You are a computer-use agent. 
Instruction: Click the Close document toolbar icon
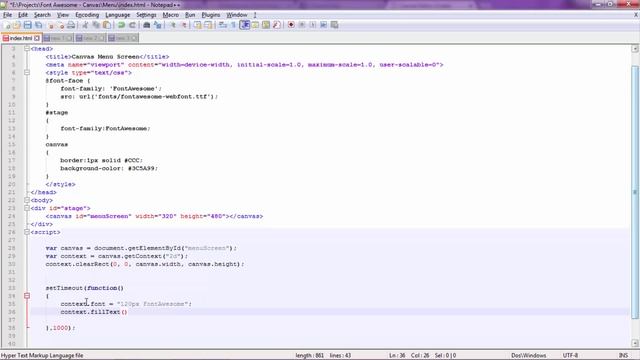click(51, 25)
